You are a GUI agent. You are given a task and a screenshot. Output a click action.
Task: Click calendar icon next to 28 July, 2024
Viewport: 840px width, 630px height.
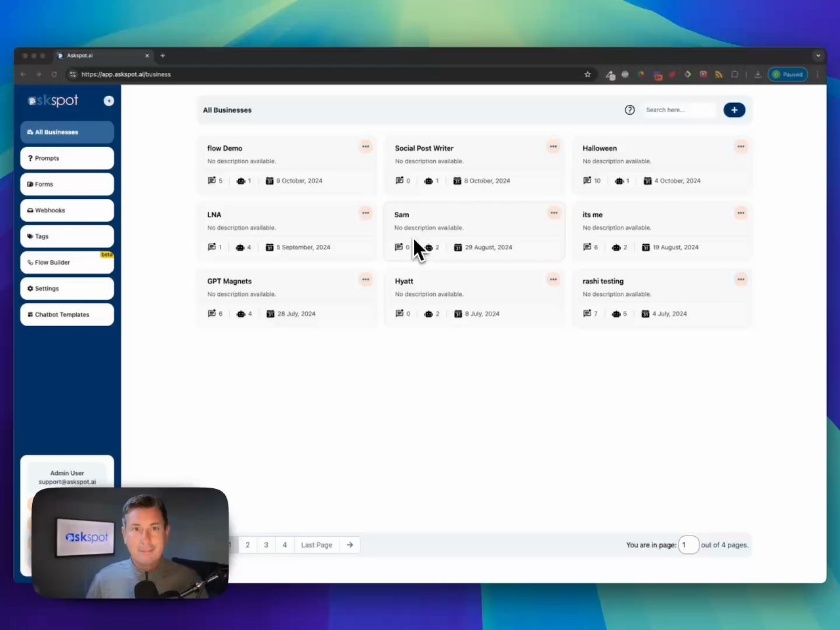click(270, 314)
